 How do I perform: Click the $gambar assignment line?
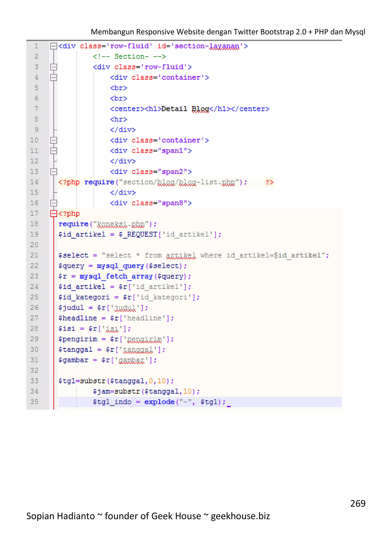(108, 360)
